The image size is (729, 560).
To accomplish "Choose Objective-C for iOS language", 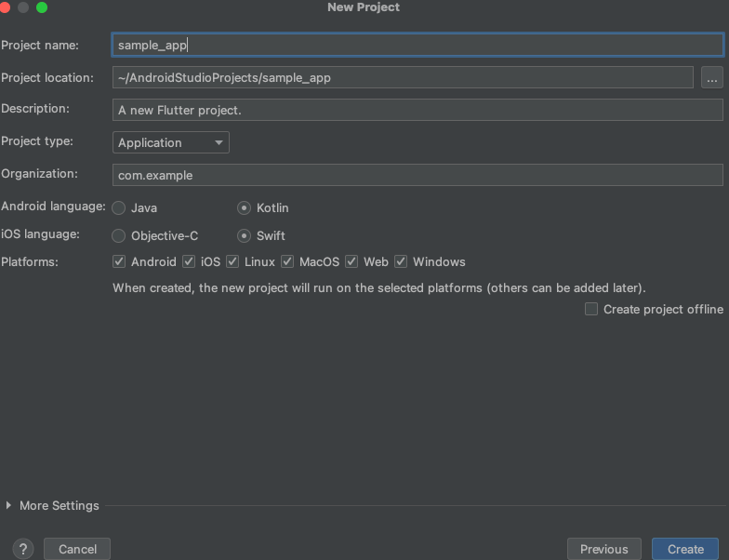I will 119,236.
